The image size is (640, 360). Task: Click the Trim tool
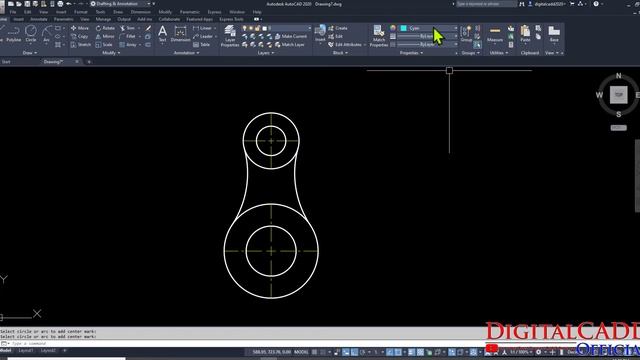[127, 28]
